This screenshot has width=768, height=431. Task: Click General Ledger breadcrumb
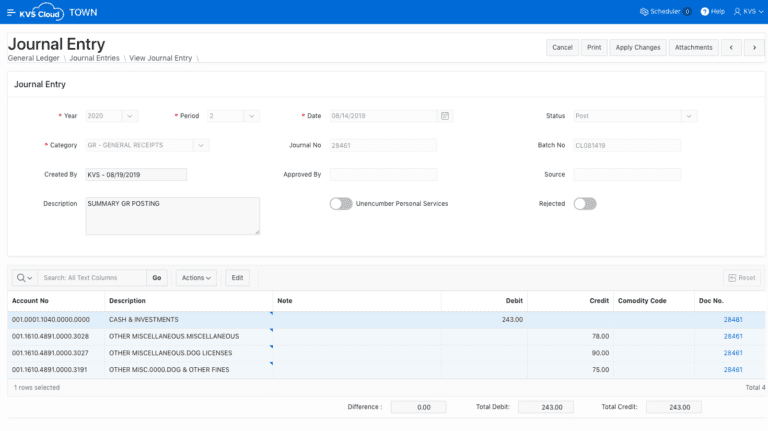click(34, 58)
